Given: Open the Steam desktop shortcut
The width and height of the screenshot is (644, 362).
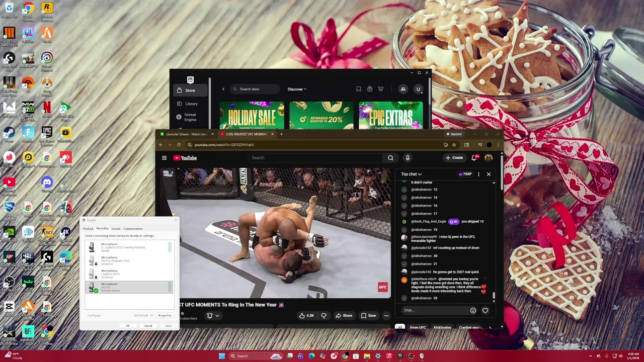Looking at the screenshot, I should [x=9, y=134].
